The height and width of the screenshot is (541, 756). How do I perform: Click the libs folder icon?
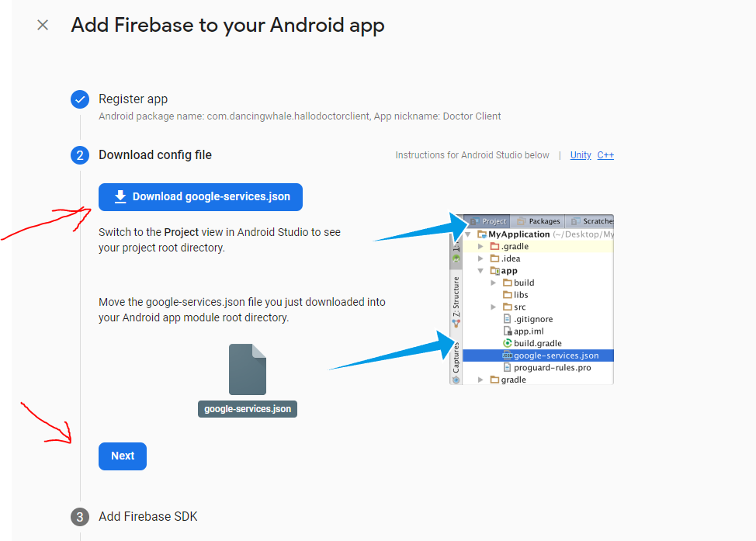(507, 295)
